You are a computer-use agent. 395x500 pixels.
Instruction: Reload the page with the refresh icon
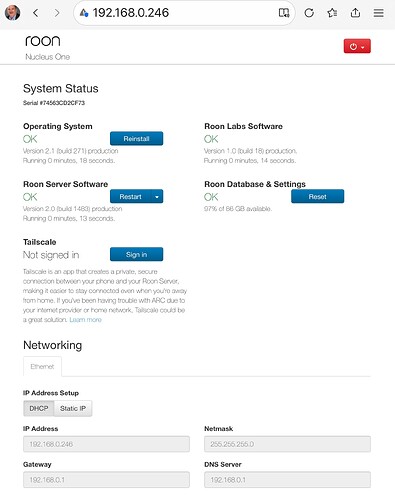[x=309, y=13]
